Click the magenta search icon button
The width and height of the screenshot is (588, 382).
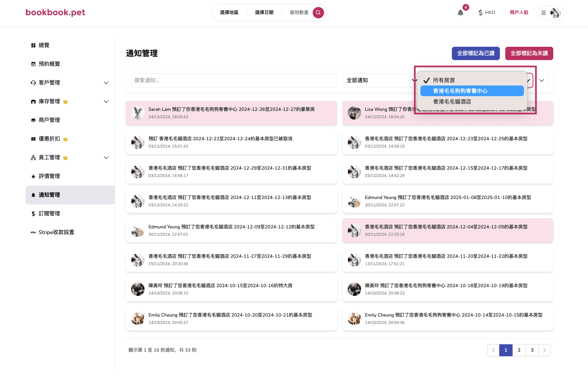tap(318, 13)
